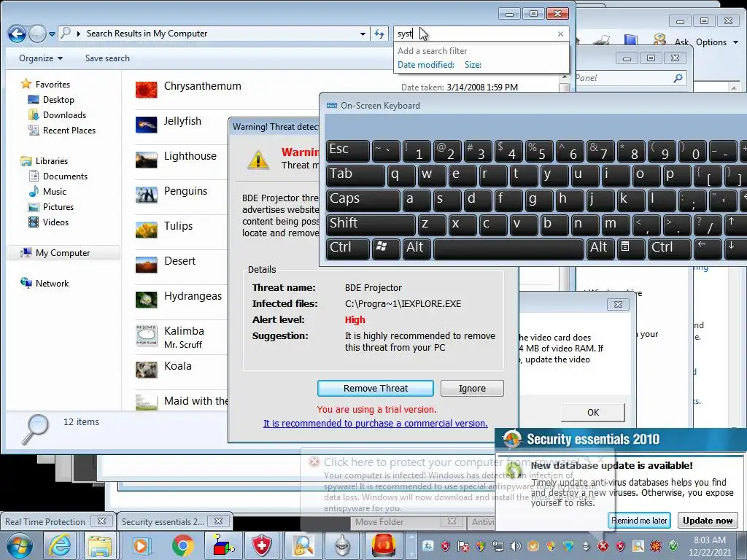Open the red siren alarm app in taskbar
The image size is (747, 560).
pyautogui.click(x=383, y=545)
